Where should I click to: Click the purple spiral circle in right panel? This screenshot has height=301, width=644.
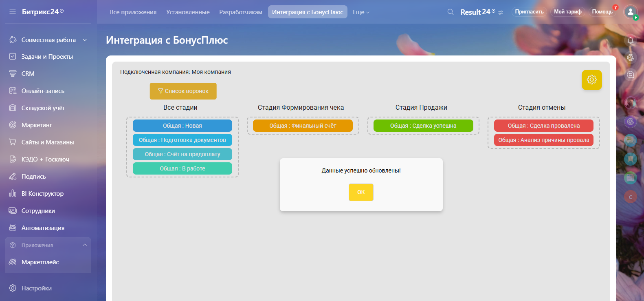pos(631,121)
